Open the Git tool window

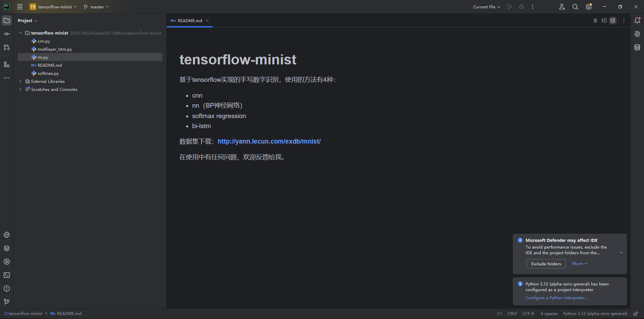click(x=7, y=302)
